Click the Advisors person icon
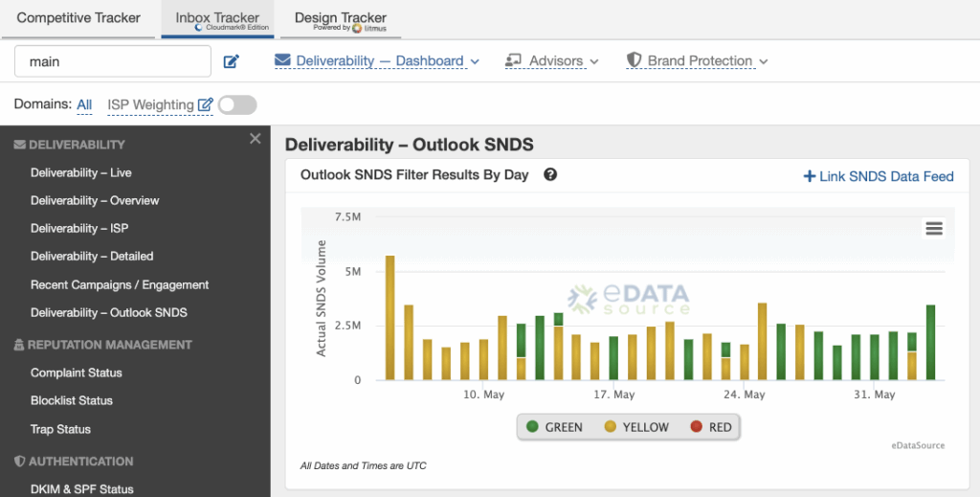 point(513,60)
